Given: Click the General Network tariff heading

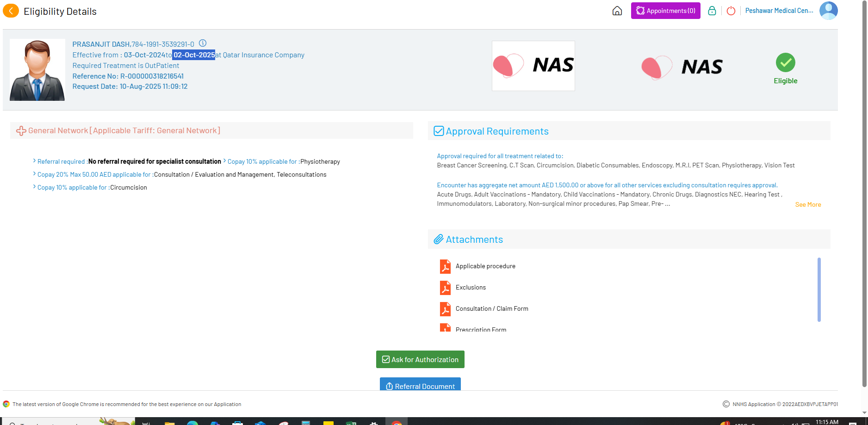Looking at the screenshot, I should coord(124,131).
